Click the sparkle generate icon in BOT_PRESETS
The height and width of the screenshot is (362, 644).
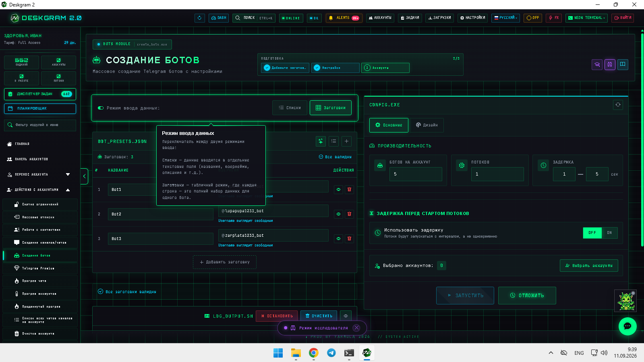point(321,141)
